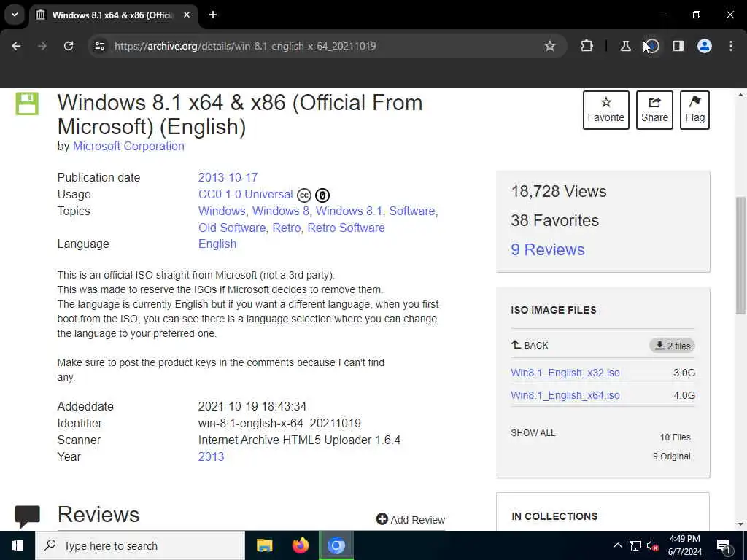Close the Windows 8.1 x64 & x86 tab
This screenshot has height=560, width=747.
pos(187,15)
